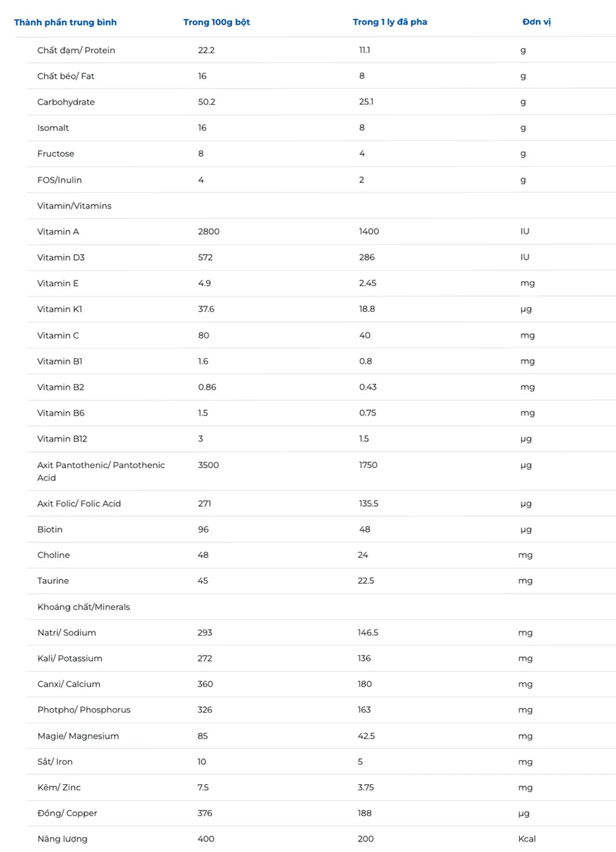
Task: Click the Vitamin C row label
Action: pyautogui.click(x=58, y=335)
